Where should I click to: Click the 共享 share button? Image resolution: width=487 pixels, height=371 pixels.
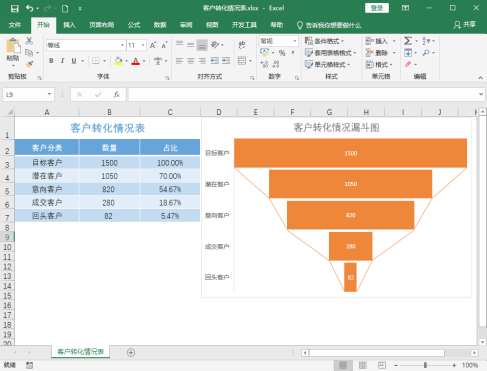pyautogui.click(x=465, y=25)
